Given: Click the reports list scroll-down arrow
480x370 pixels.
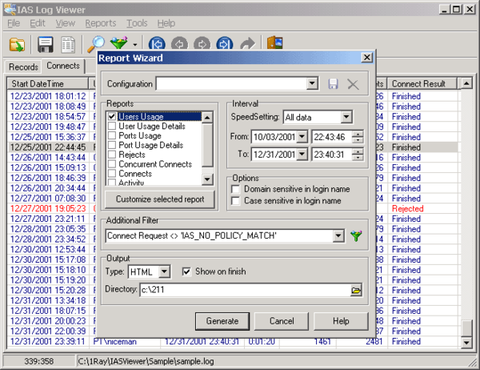Looking at the screenshot, I should [x=207, y=179].
